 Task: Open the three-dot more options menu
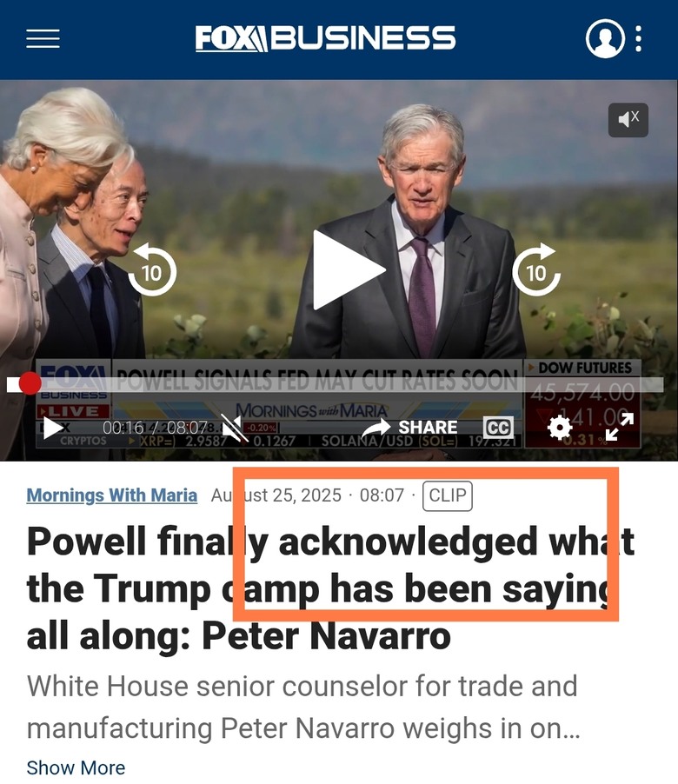click(x=639, y=38)
